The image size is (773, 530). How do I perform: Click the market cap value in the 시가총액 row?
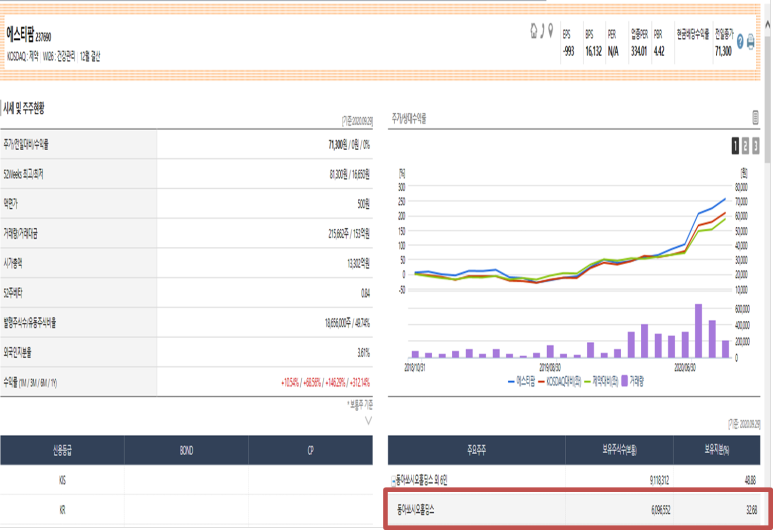(x=358, y=264)
